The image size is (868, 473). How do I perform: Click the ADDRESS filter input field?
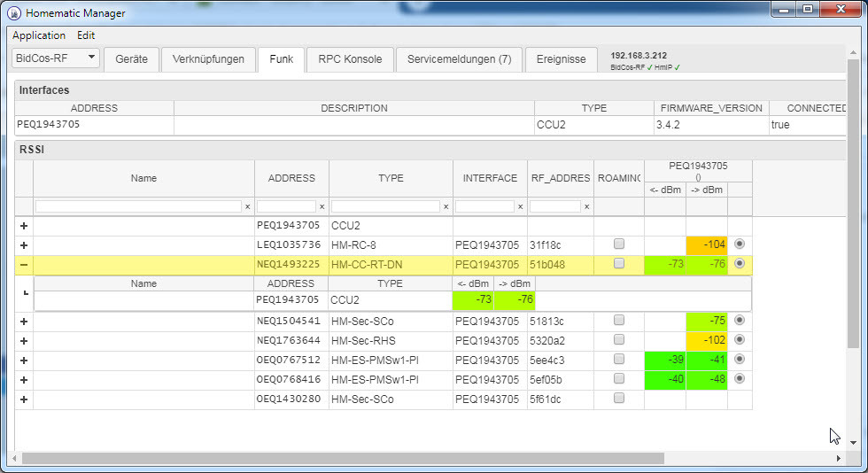[x=286, y=206]
